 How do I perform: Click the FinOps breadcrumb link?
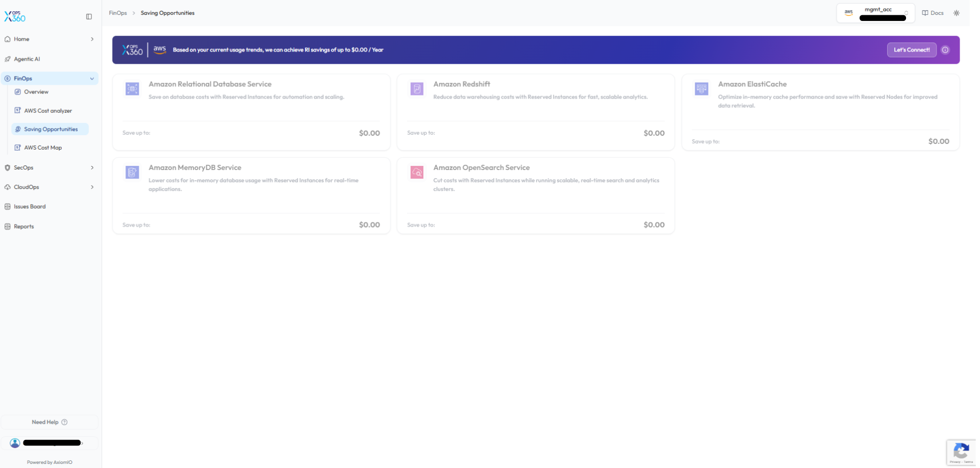tap(118, 13)
